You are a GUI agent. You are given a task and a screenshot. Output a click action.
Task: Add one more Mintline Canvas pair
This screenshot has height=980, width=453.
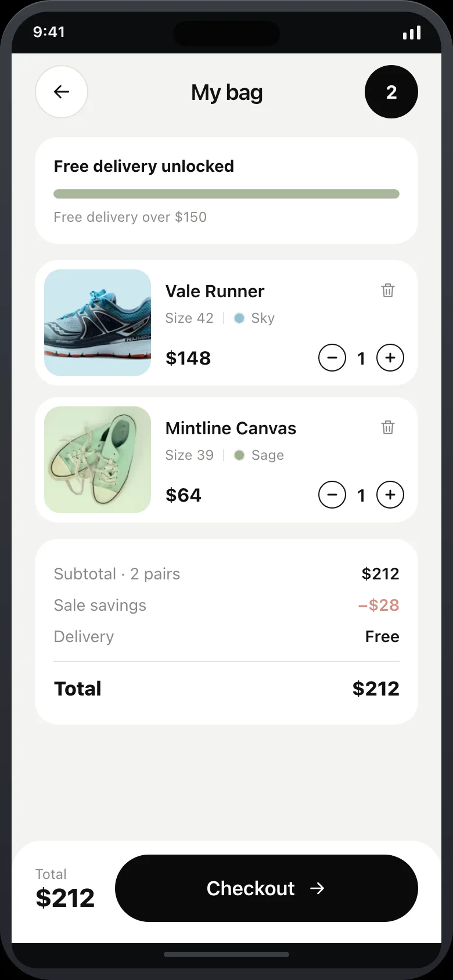(x=390, y=495)
